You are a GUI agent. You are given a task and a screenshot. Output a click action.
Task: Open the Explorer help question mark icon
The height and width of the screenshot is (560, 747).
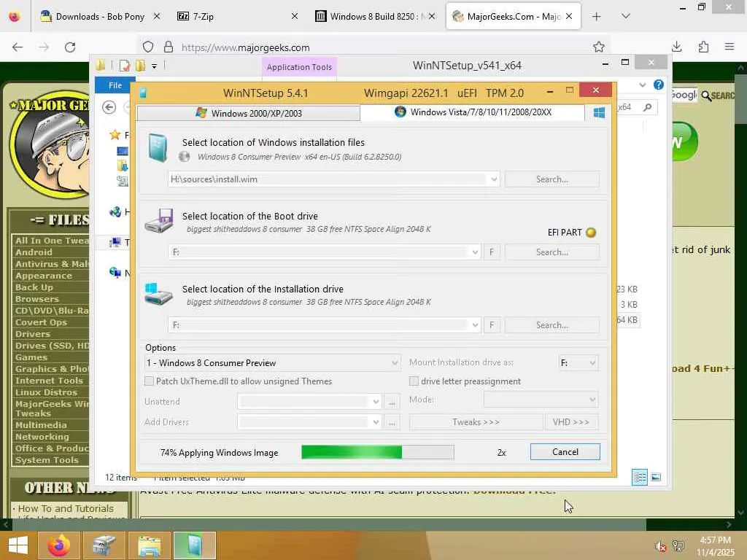click(659, 85)
